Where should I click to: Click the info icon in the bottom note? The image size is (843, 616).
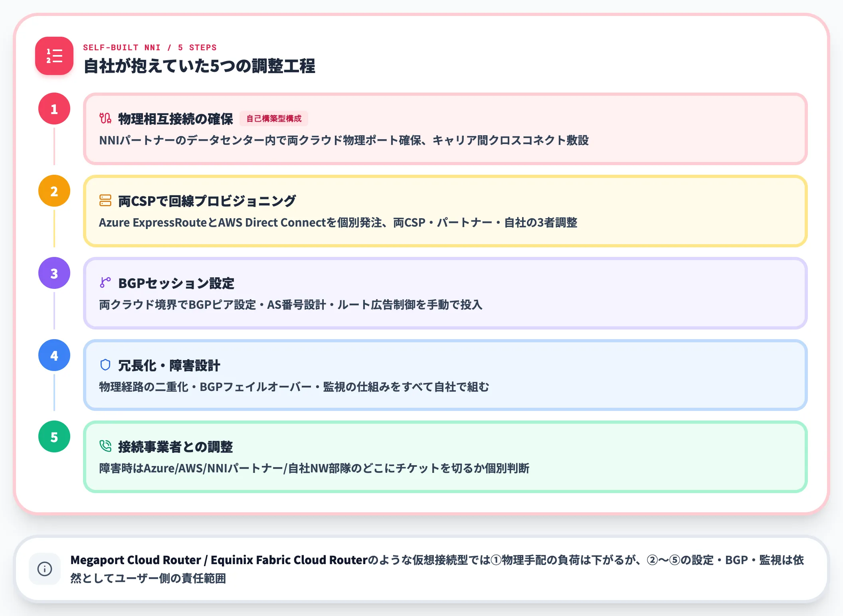pyautogui.click(x=45, y=569)
